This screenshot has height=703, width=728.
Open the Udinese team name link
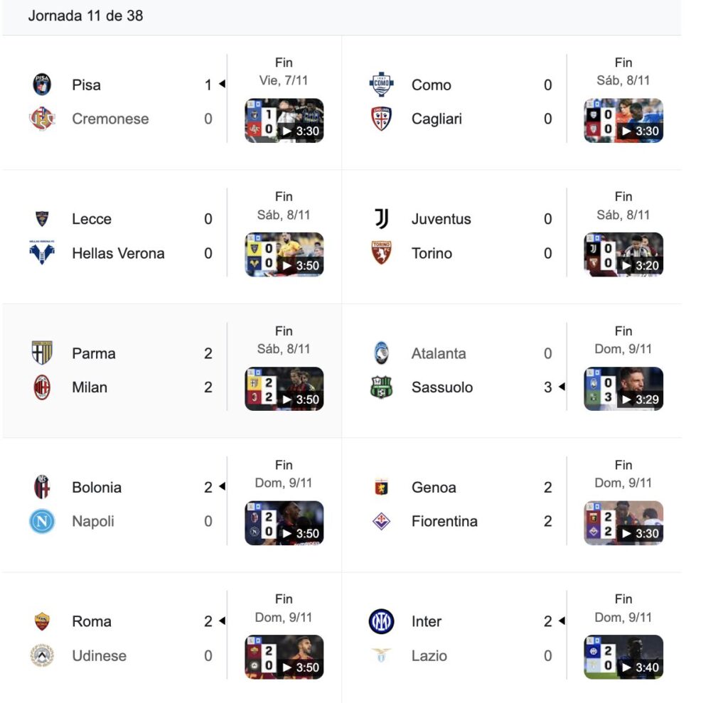click(x=99, y=656)
